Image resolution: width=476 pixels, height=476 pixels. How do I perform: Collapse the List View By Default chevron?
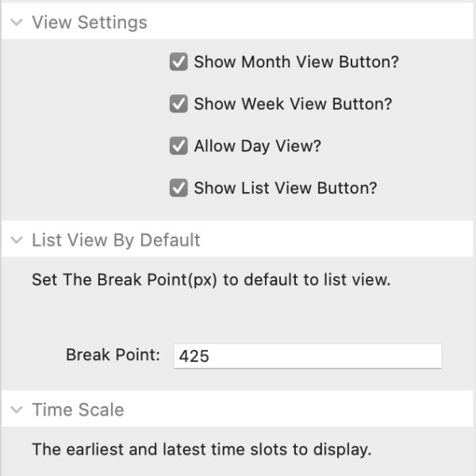17,240
